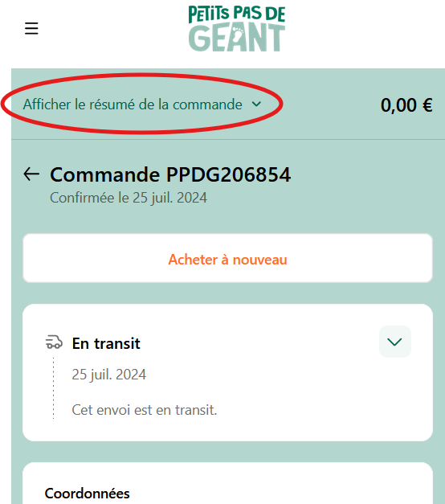Expand the En transit shipment details chevron
Image resolution: width=445 pixels, height=504 pixels.
395,342
